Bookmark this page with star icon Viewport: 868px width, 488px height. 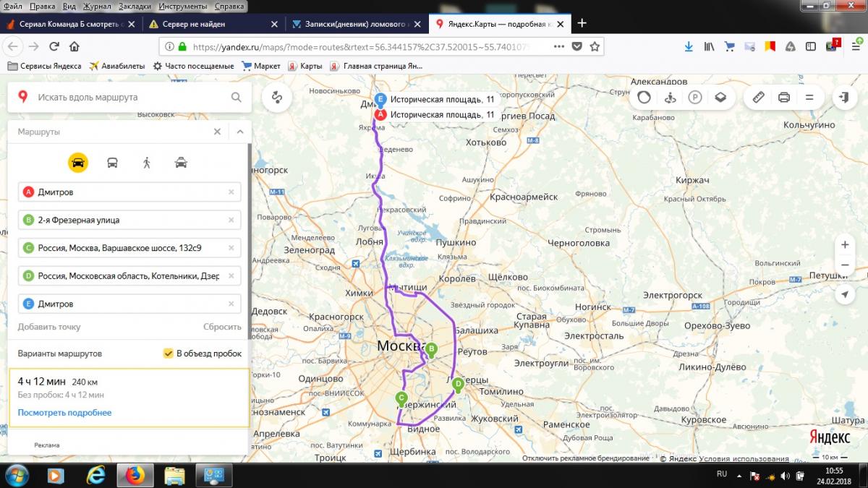[x=595, y=46]
